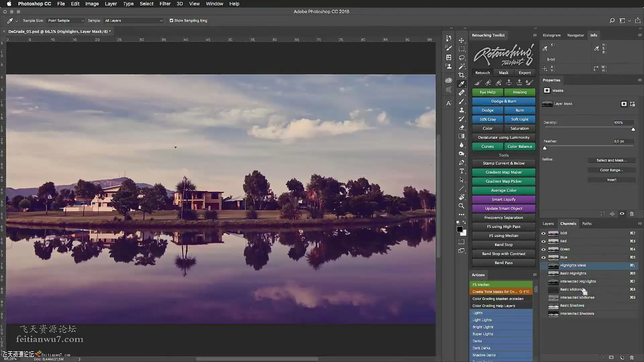Select the Horizontal Type tool
This screenshot has width=644, height=362.
point(462,171)
